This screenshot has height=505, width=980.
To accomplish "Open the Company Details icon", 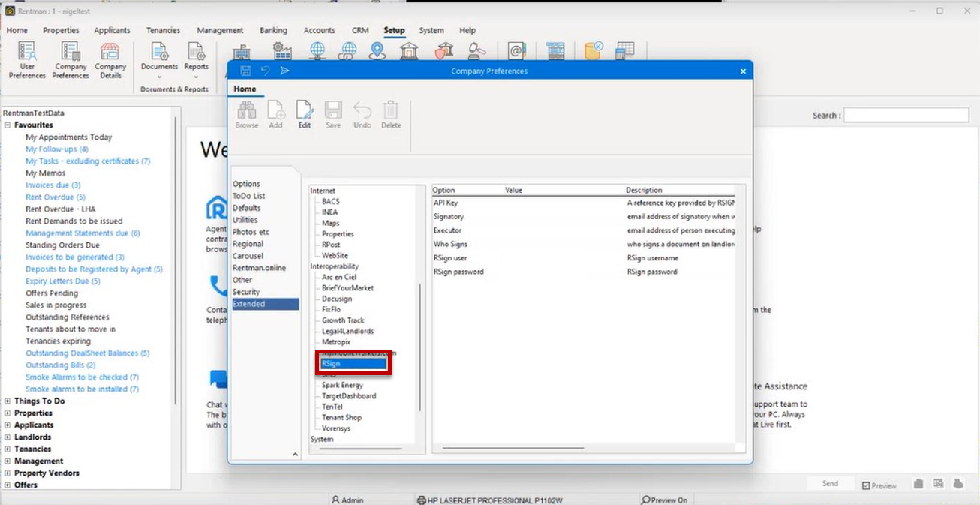I will [110, 61].
